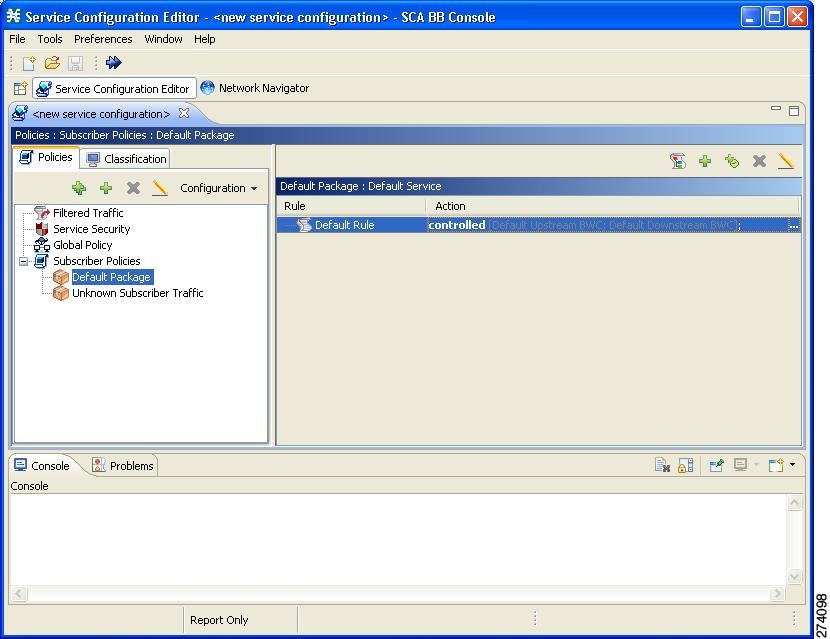830x639 pixels.
Task: Open the Help menu
Action: coord(204,39)
